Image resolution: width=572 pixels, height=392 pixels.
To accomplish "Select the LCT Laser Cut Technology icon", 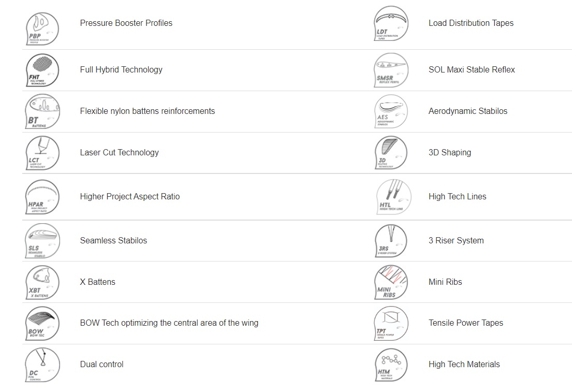I will point(42,153).
